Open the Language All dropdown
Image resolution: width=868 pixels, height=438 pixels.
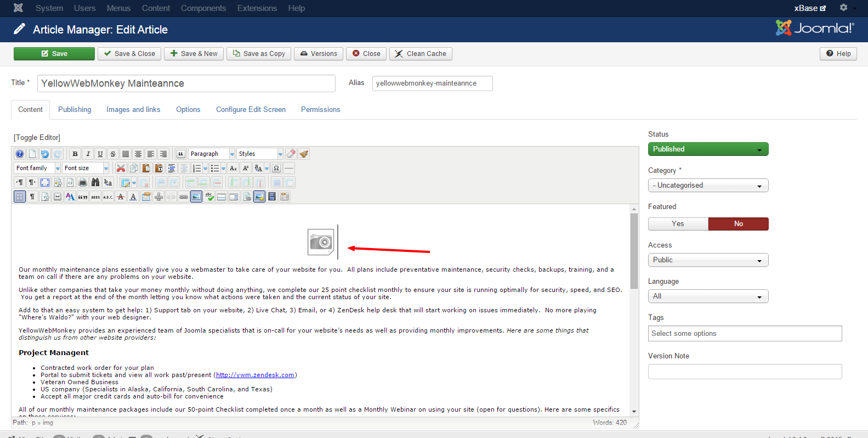click(708, 296)
